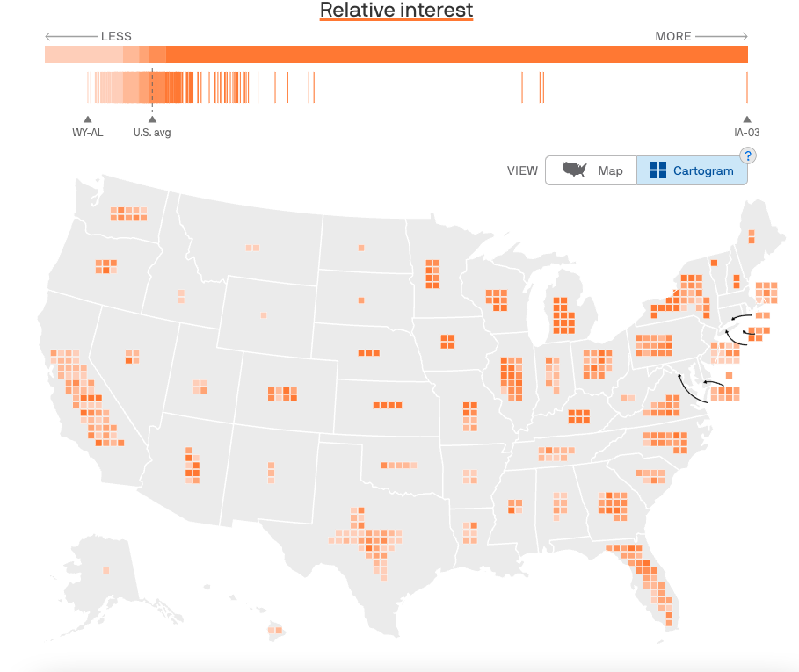Toggle the Cartogram view option
Image resolution: width=799 pixels, height=672 pixels.
click(x=692, y=170)
